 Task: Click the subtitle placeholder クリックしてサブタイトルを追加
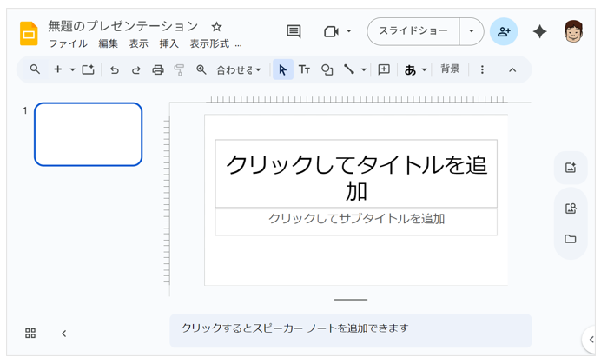tap(356, 222)
